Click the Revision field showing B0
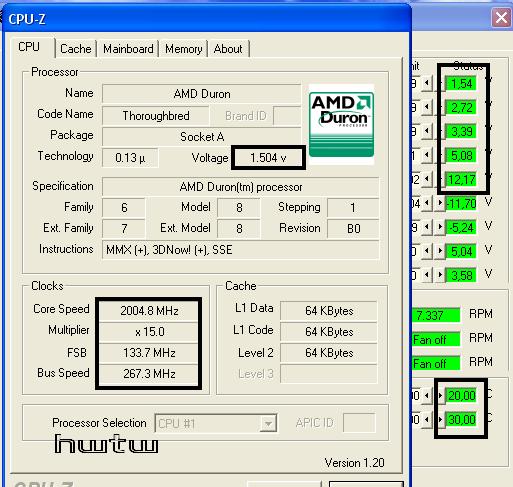 point(353,229)
